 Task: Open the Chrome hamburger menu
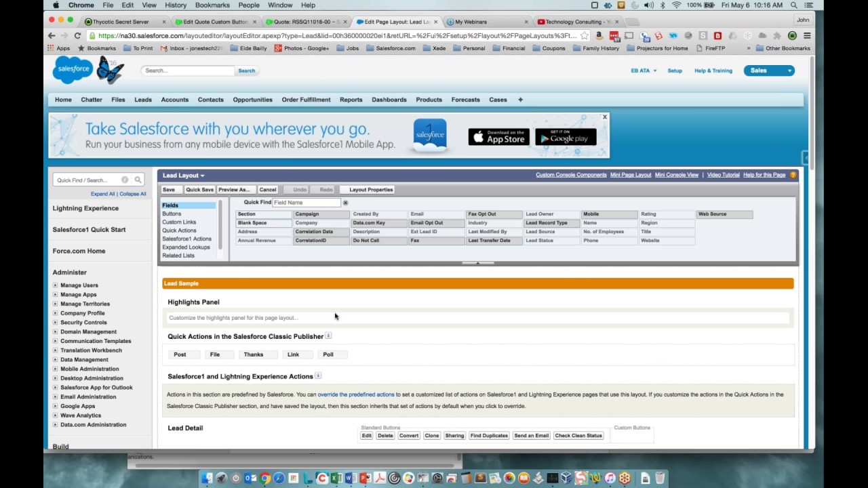point(807,35)
